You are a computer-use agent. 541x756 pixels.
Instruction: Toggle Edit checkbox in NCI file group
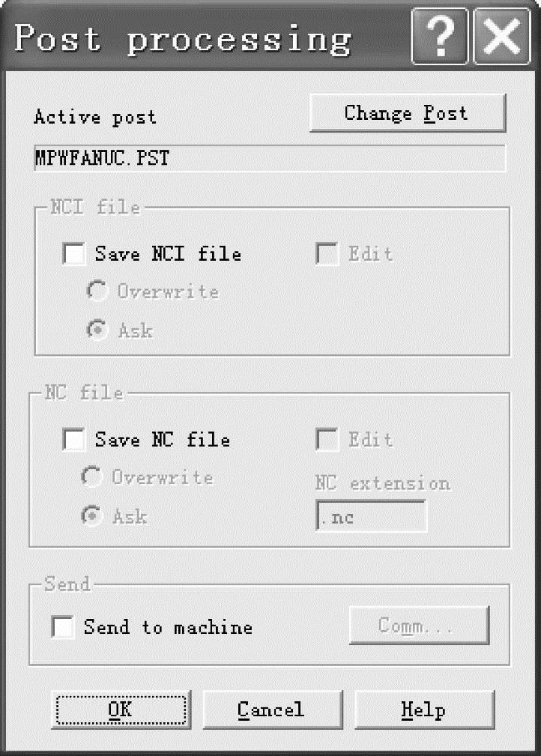(327, 254)
